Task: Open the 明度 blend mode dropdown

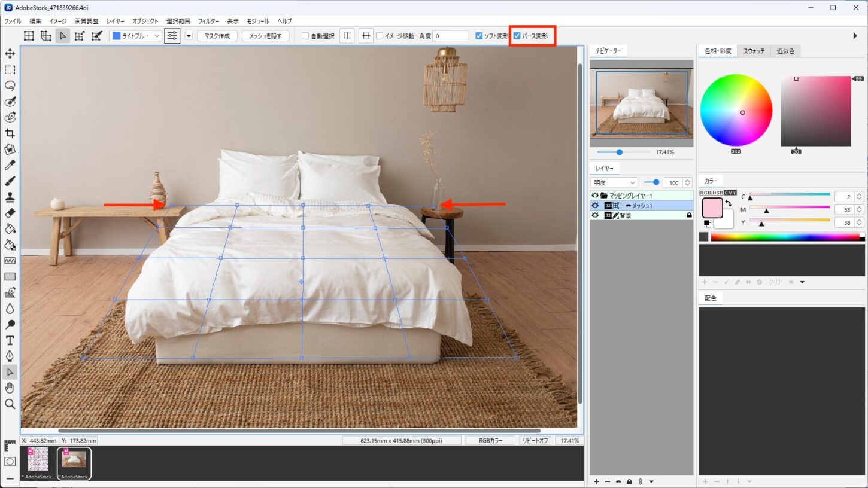Action: [x=614, y=182]
